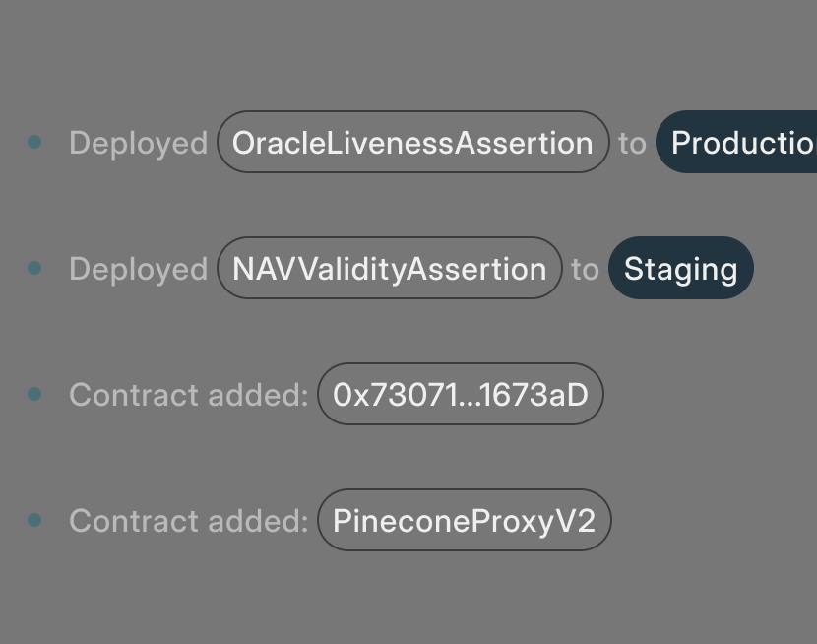Click the bullet beside OracleLivenessAssertion deployment
The height and width of the screenshot is (644, 817).
(35, 143)
